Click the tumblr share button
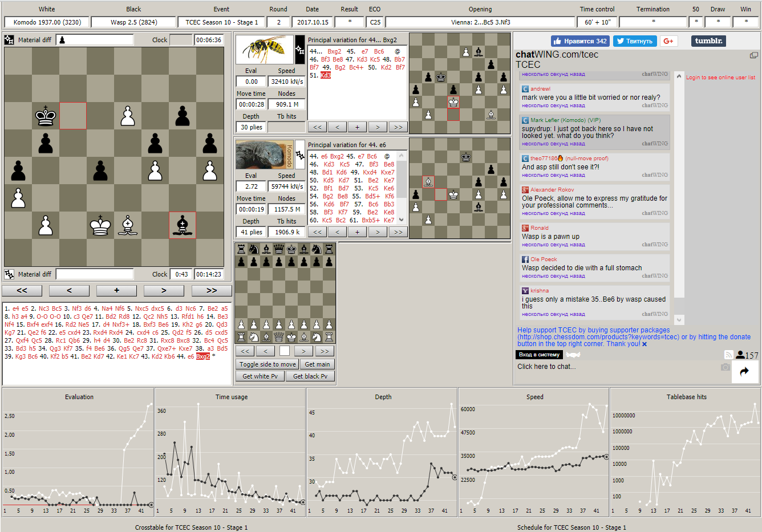 tap(708, 41)
